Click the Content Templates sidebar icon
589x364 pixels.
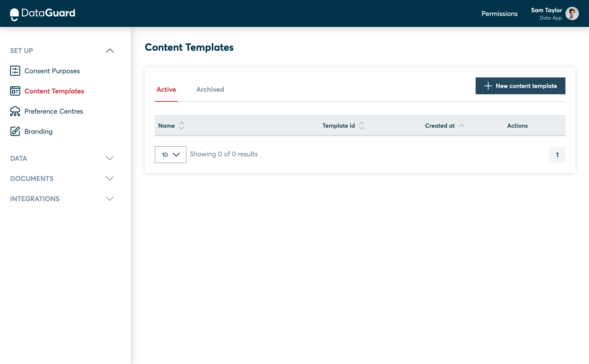coord(15,91)
